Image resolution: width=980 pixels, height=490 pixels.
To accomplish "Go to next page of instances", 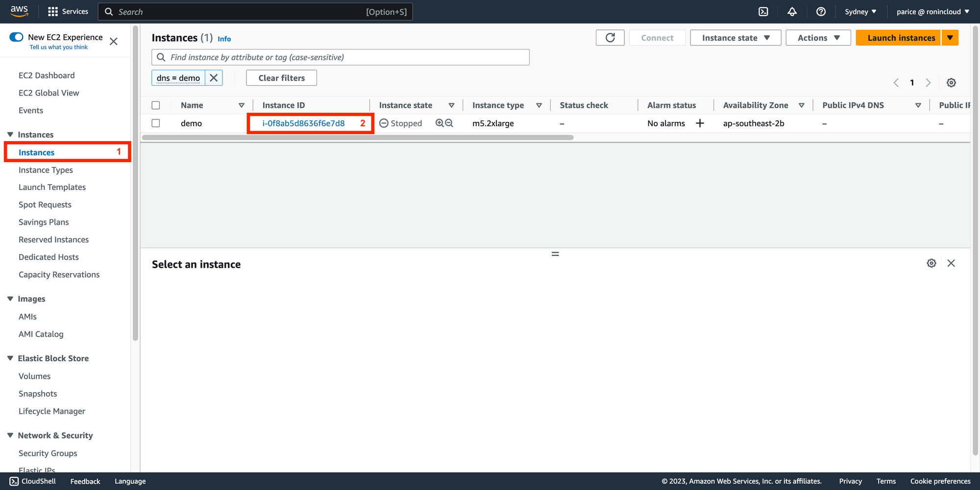I will point(928,83).
